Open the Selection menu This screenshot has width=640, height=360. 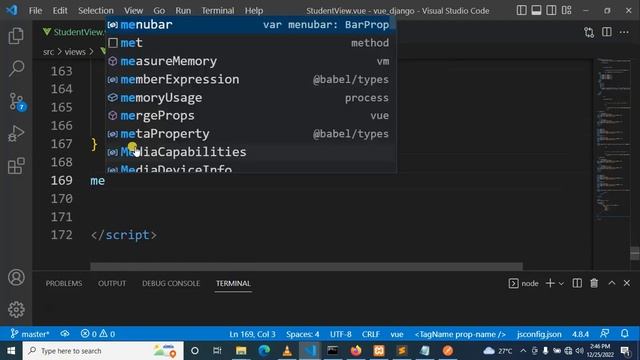tap(96, 11)
